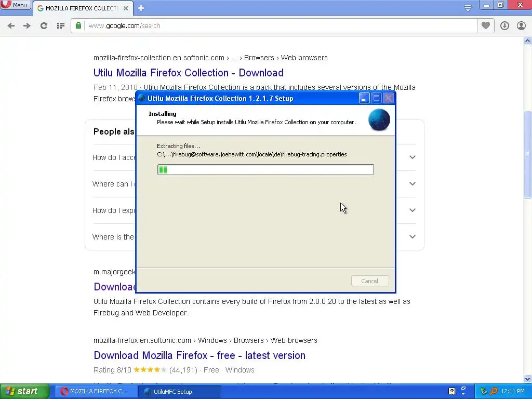Click the small tray restore icon near help
Screen dimensions: 532x399
coord(463,390)
